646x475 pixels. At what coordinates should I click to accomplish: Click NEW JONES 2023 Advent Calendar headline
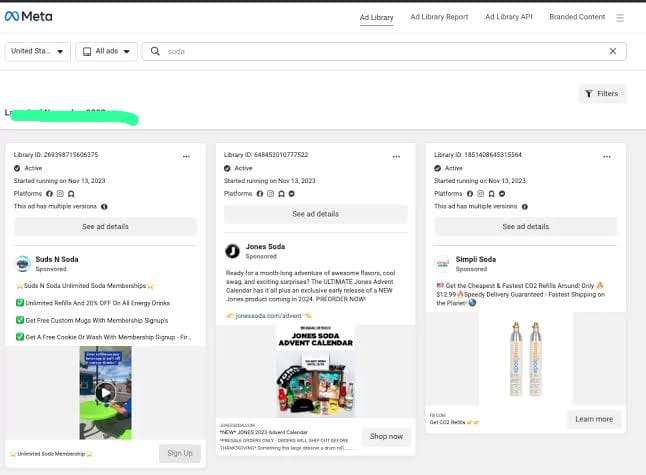(x=264, y=432)
